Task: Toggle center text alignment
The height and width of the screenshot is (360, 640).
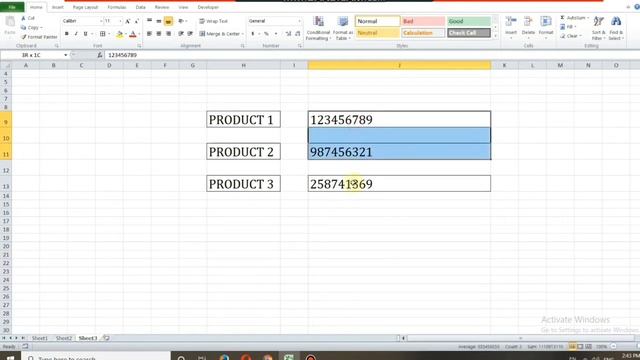Action: 159,34
